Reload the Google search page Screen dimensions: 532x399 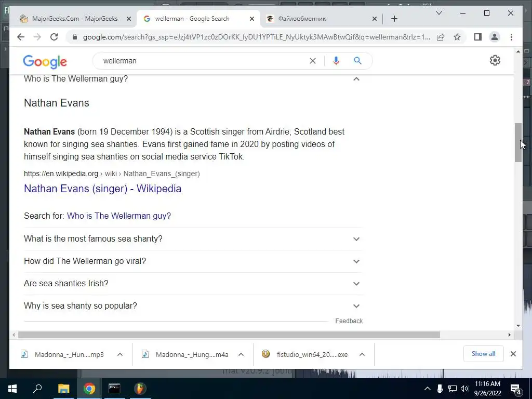pos(54,37)
